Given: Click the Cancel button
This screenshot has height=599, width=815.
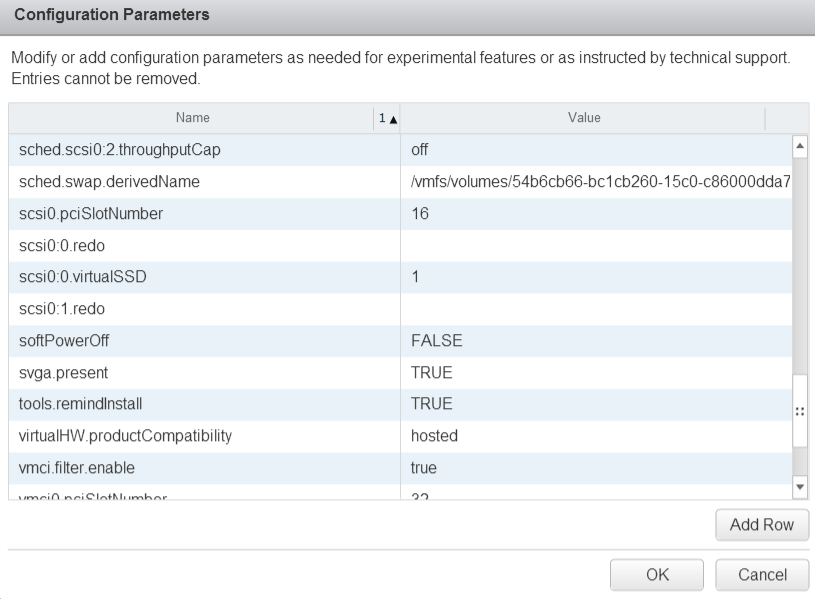Looking at the screenshot, I should [762, 574].
